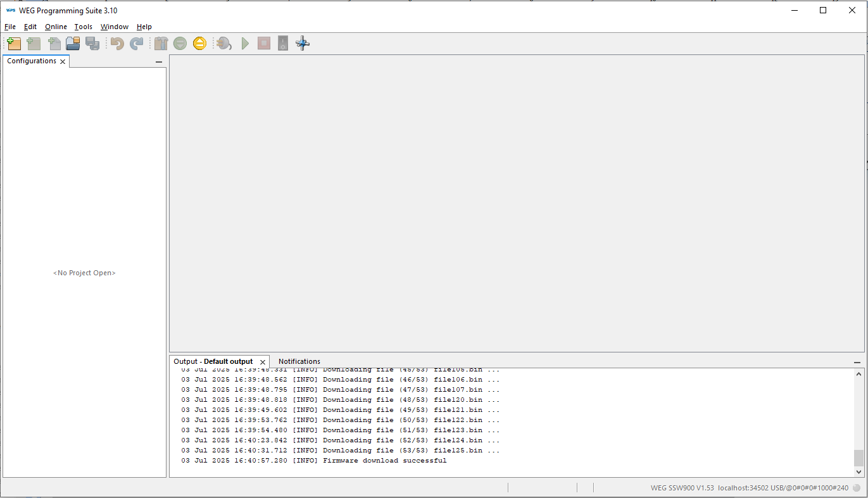Click the Save All disks icon
The height and width of the screenshot is (498, 868).
pyautogui.click(x=92, y=44)
